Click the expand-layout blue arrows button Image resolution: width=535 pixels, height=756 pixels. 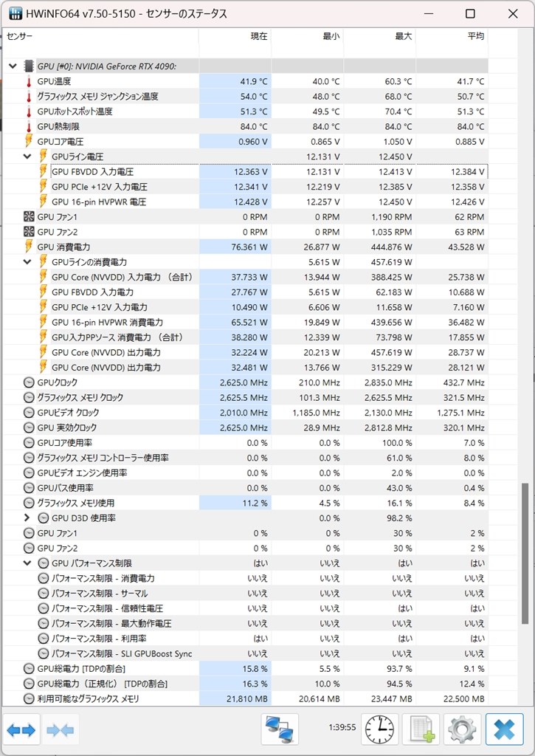click(x=21, y=730)
